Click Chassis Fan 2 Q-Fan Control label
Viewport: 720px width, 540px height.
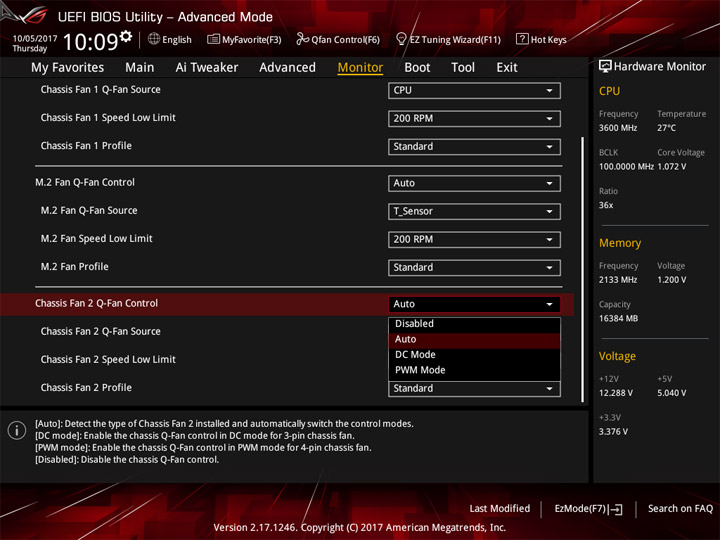[96, 303]
